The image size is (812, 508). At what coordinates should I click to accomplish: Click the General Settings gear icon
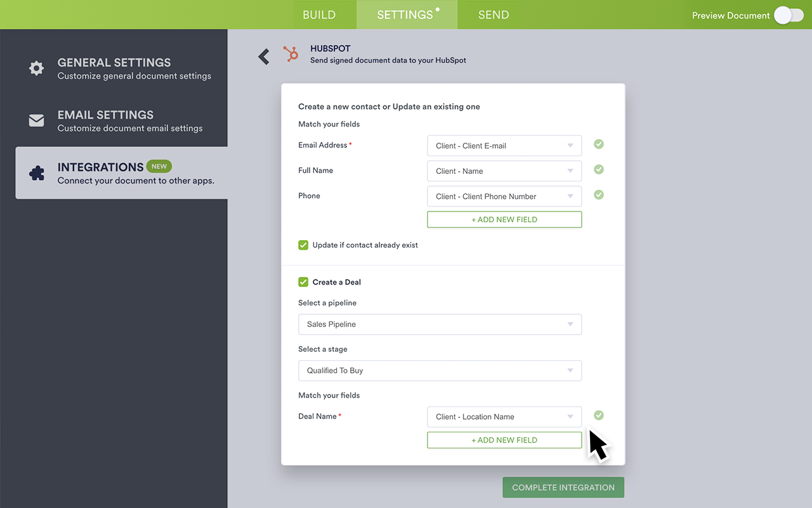click(x=36, y=67)
